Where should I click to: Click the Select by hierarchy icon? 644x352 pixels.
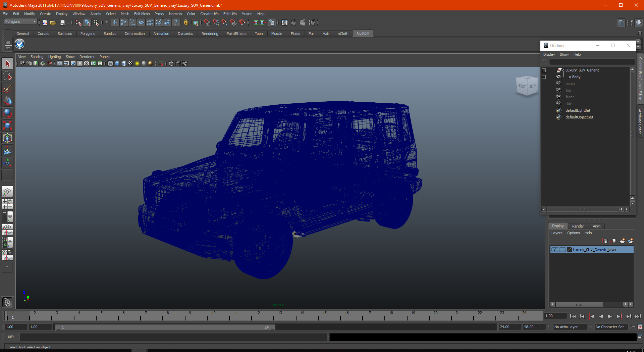pos(78,22)
